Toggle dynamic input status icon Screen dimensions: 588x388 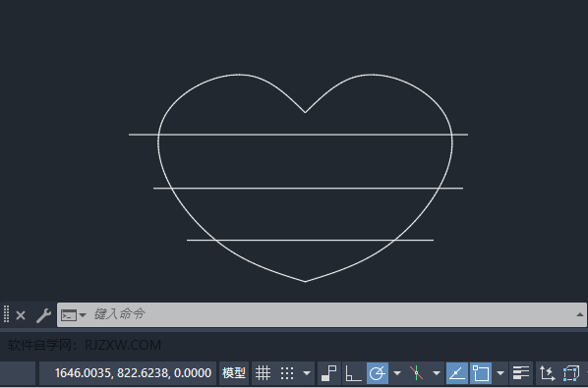[x=328, y=373]
